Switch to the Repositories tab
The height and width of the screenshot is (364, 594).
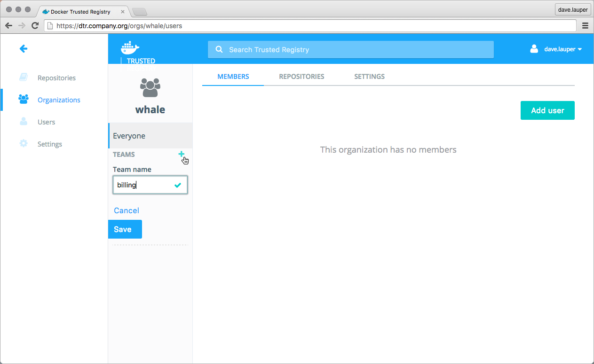click(301, 77)
